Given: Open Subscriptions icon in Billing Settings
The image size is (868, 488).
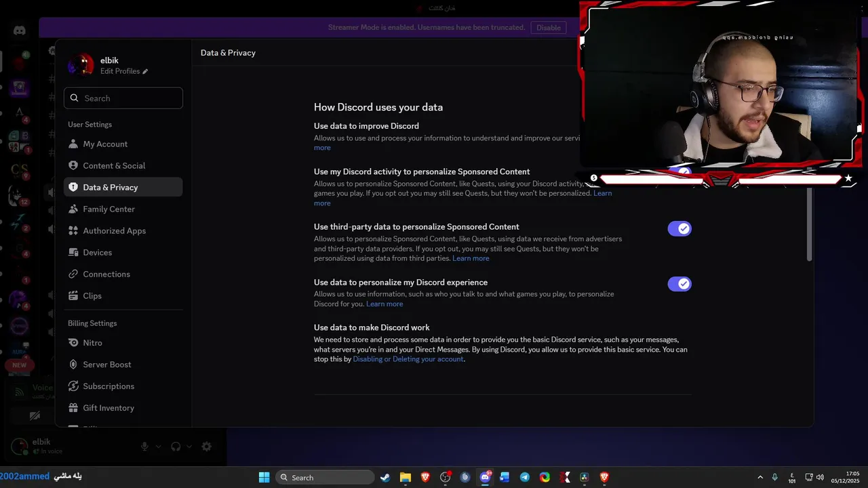Looking at the screenshot, I should (73, 386).
